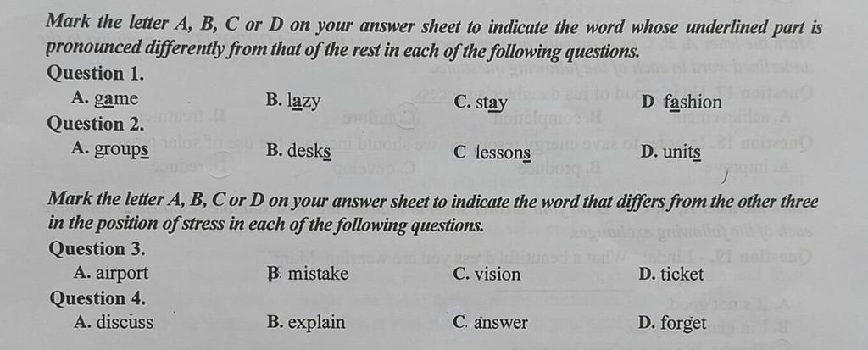The height and width of the screenshot is (350, 868).
Task: Select option D fashion
Action: point(682,103)
